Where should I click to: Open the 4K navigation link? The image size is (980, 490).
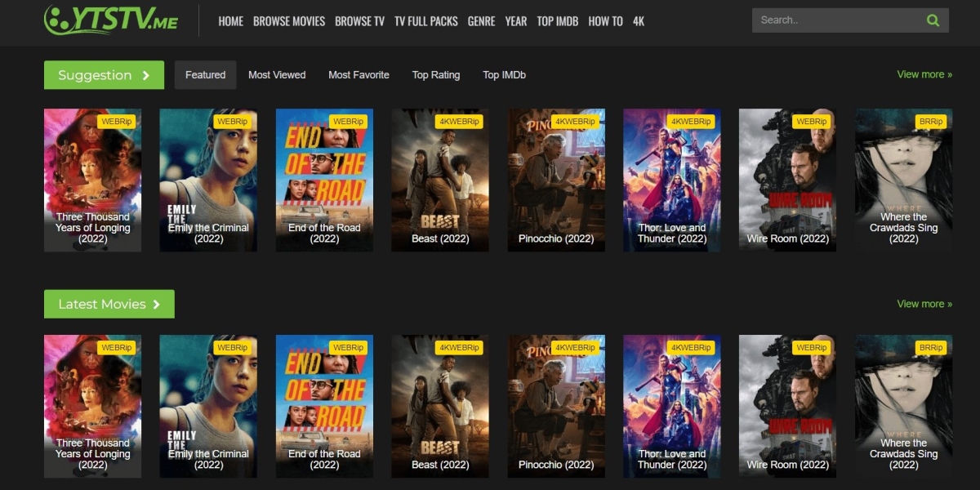tap(638, 21)
